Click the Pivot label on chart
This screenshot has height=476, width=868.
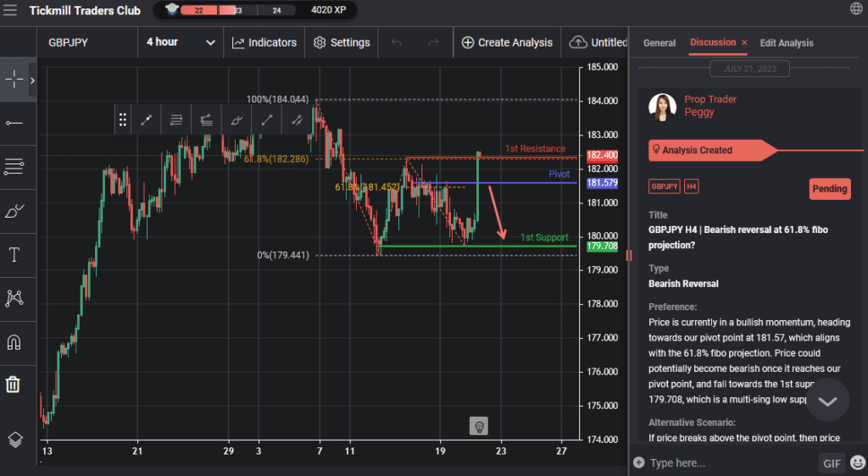(x=559, y=174)
